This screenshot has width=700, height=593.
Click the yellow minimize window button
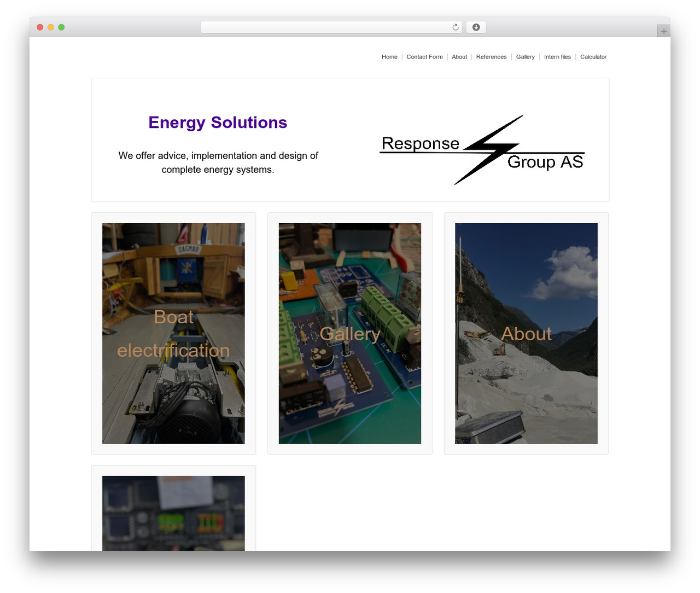(x=50, y=27)
